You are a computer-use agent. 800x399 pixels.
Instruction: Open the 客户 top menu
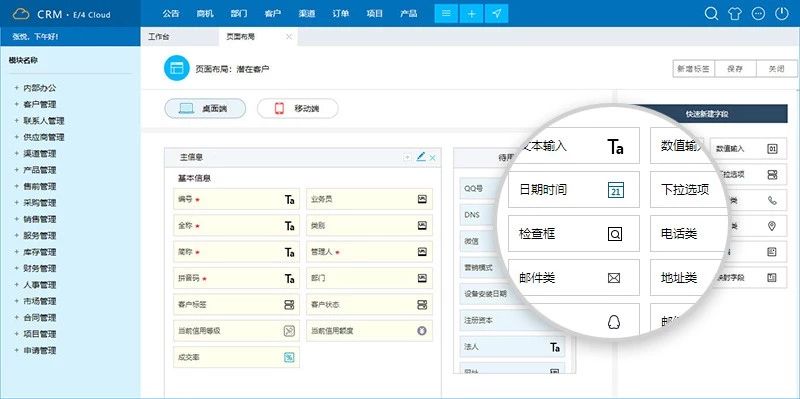(x=273, y=14)
